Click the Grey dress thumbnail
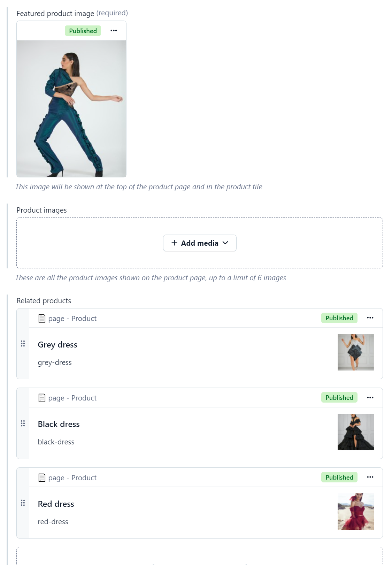The width and height of the screenshot is (392, 565). point(356,352)
